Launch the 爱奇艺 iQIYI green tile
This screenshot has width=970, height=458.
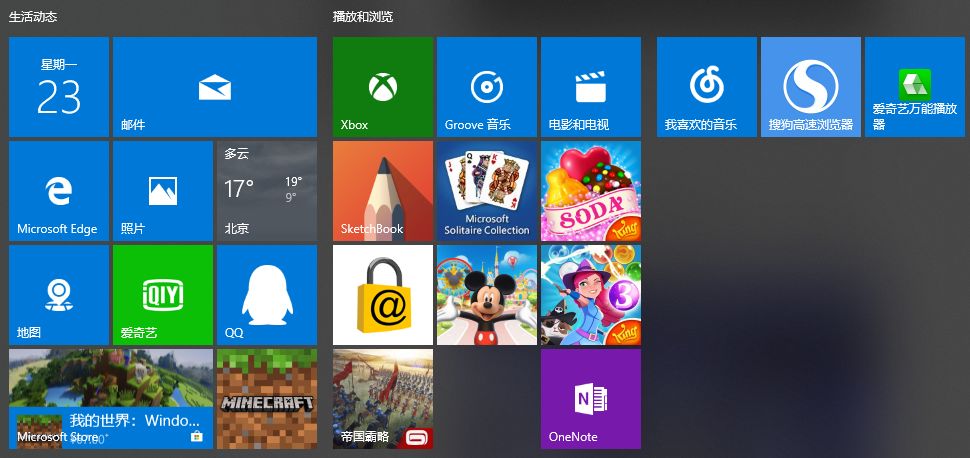point(163,295)
